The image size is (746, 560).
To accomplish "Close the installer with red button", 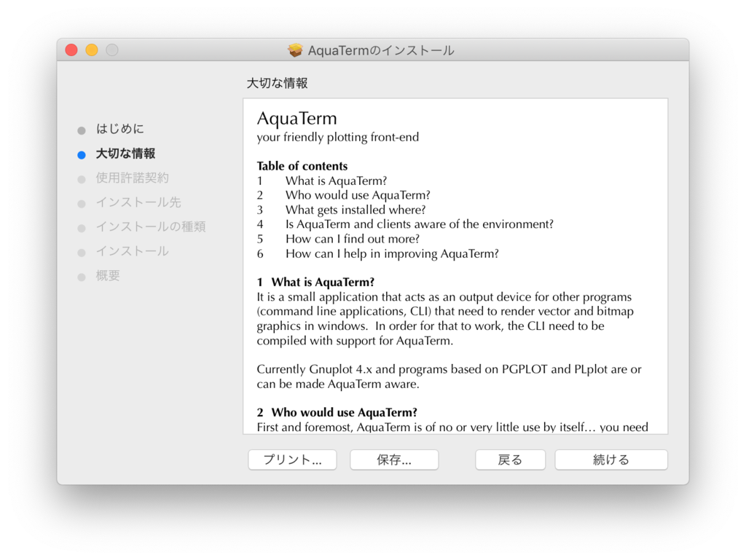I will (x=71, y=50).
